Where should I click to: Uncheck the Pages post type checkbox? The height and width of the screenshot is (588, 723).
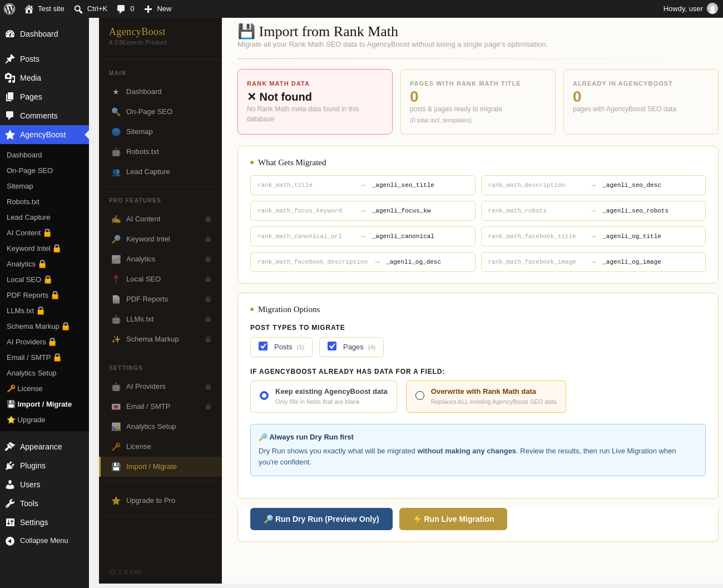(x=332, y=346)
